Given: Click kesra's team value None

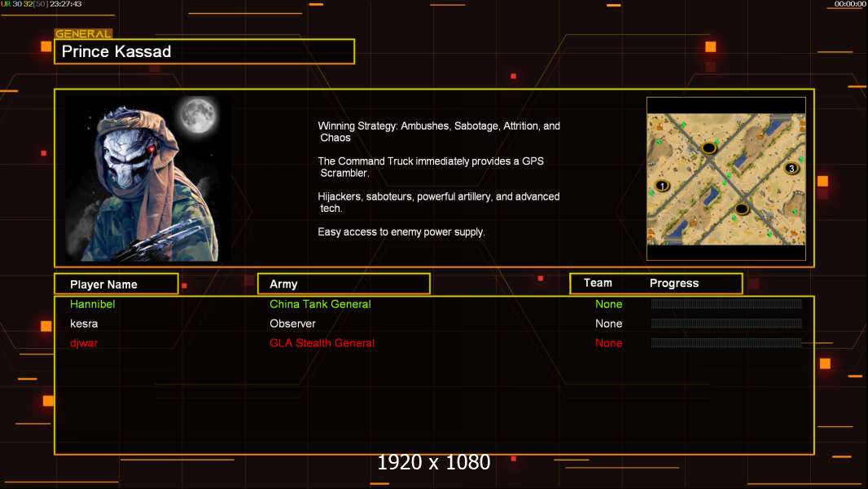Looking at the screenshot, I should [x=608, y=324].
